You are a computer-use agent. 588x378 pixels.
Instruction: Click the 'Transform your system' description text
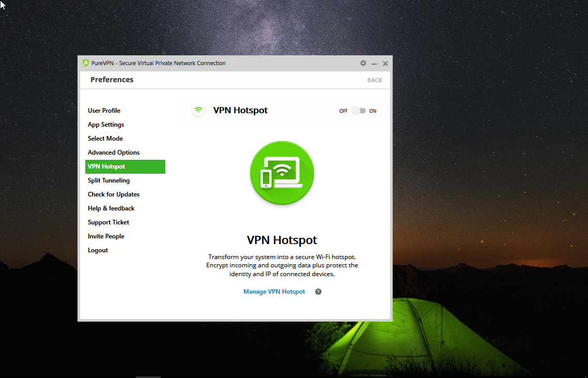[x=282, y=265]
